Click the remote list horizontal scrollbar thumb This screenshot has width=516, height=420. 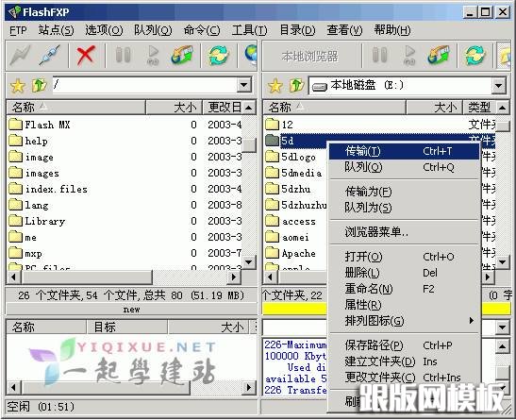pos(87,277)
